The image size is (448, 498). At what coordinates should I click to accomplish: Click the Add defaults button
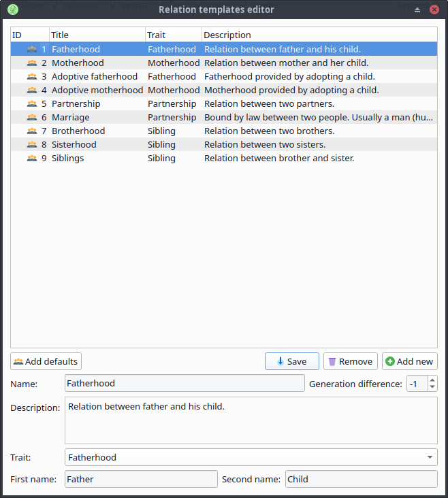coord(46,361)
